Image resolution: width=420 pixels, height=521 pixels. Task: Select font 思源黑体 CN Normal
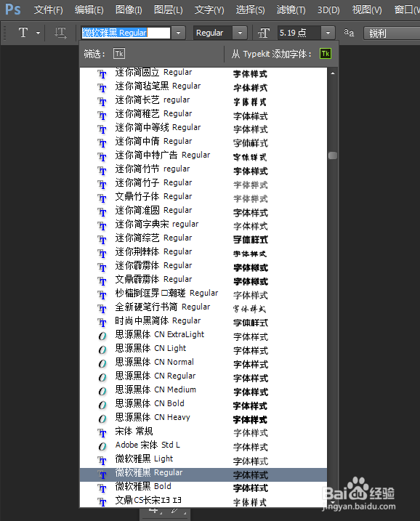203,362
